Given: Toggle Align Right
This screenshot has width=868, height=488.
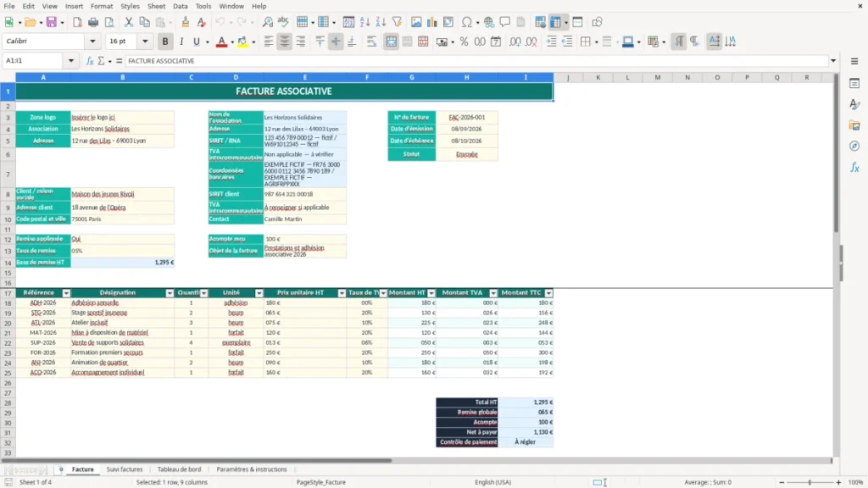Looking at the screenshot, I should (301, 42).
